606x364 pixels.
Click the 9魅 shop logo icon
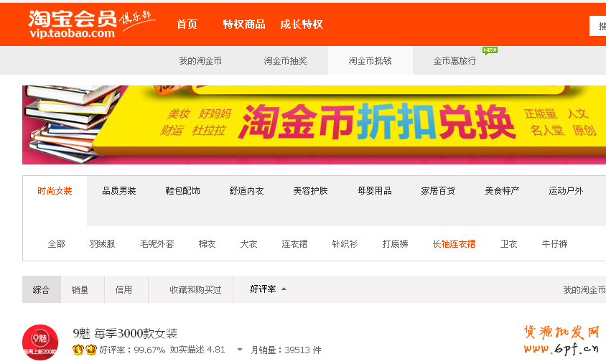(40, 342)
